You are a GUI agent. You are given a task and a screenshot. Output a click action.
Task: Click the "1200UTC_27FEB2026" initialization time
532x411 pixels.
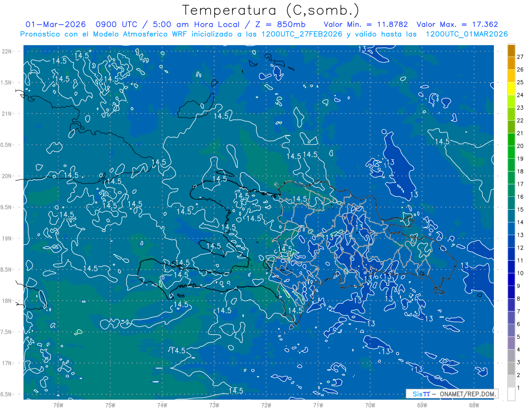pyautogui.click(x=301, y=34)
